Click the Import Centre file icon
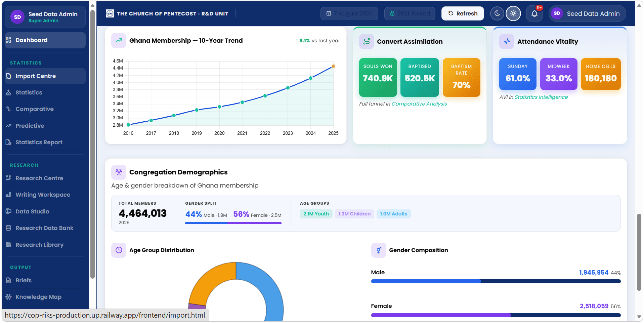Image resolution: width=644 pixels, height=323 pixels. click(x=9, y=76)
